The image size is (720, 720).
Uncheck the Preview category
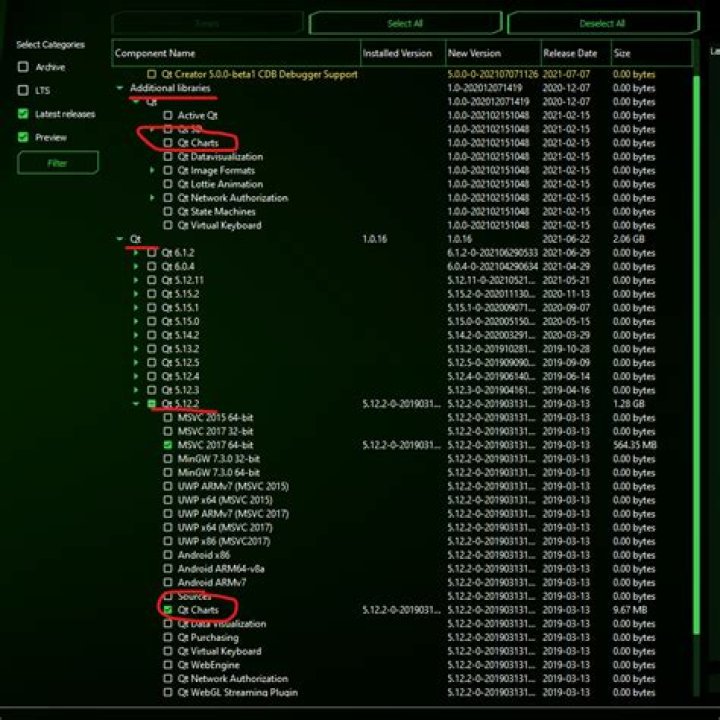click(23, 137)
